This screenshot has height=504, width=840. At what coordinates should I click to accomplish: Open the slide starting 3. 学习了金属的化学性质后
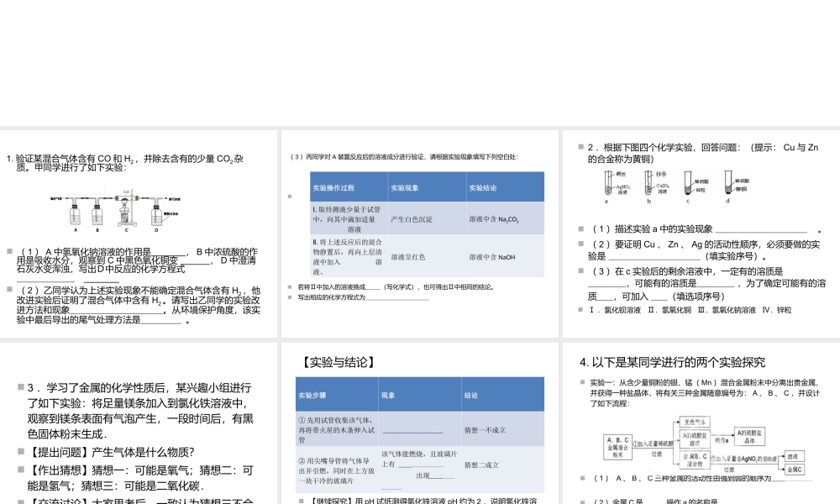139,423
